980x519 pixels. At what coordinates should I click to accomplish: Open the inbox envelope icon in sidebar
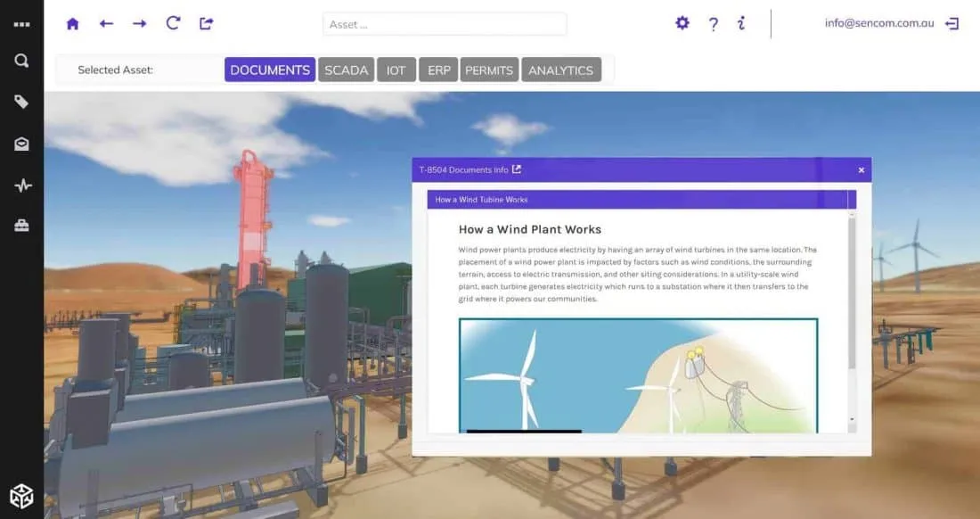coord(21,144)
